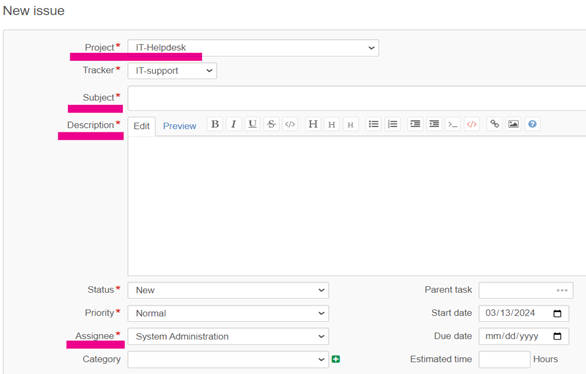Expand Assignee dropdown System Administration
586x374 pixels.
coord(228,336)
